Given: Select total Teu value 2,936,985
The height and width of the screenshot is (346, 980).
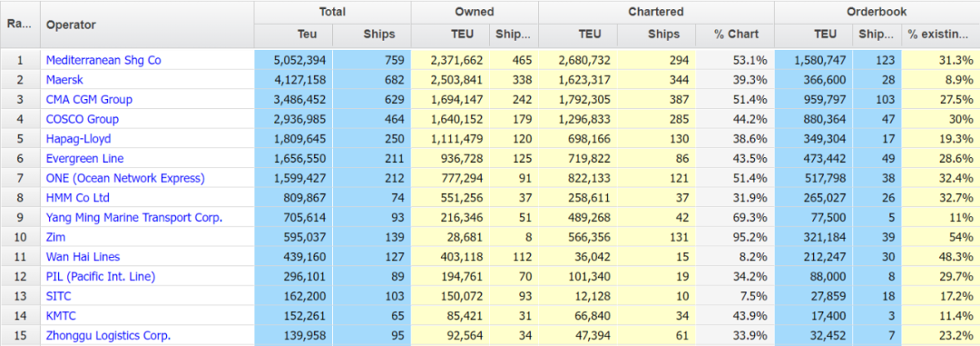Looking at the screenshot, I should (x=300, y=119).
